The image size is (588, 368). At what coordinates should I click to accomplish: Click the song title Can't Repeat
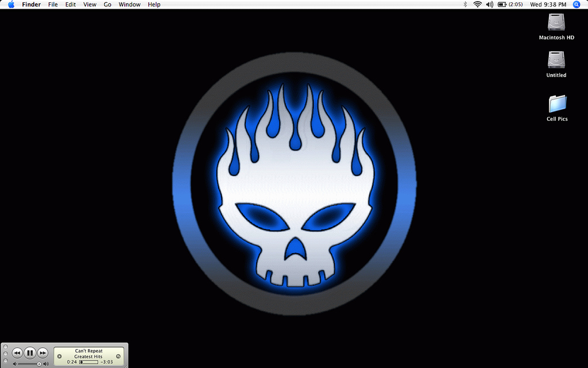click(x=88, y=351)
